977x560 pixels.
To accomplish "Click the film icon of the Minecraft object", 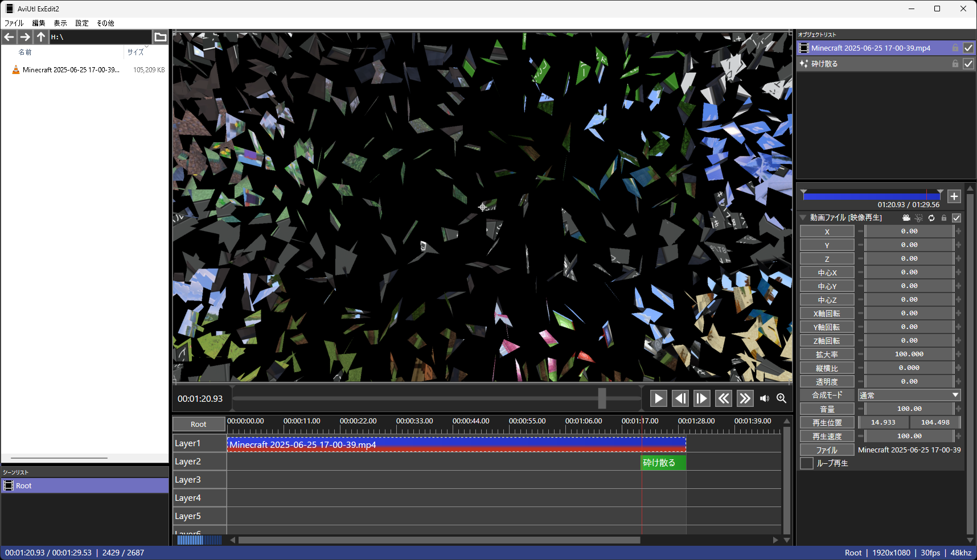I will 804,48.
